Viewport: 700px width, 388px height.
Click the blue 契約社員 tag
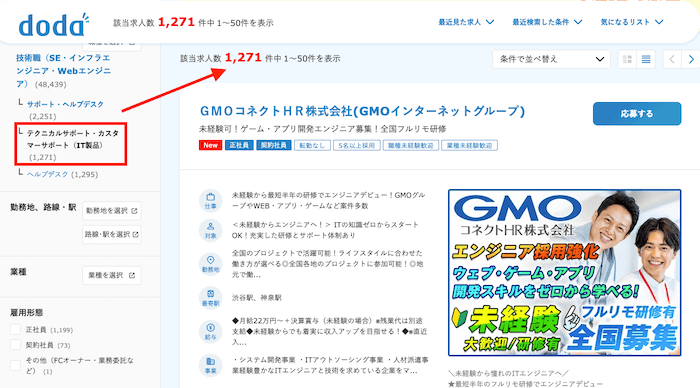click(274, 145)
